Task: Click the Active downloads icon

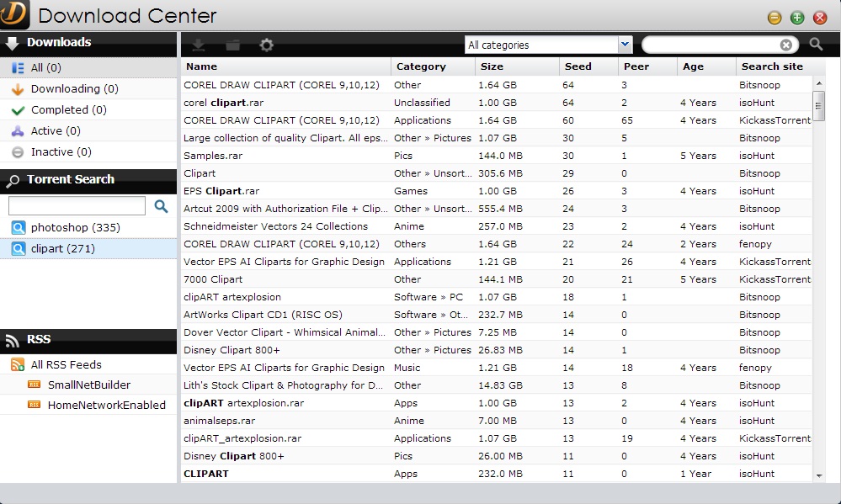Action: click(x=18, y=130)
